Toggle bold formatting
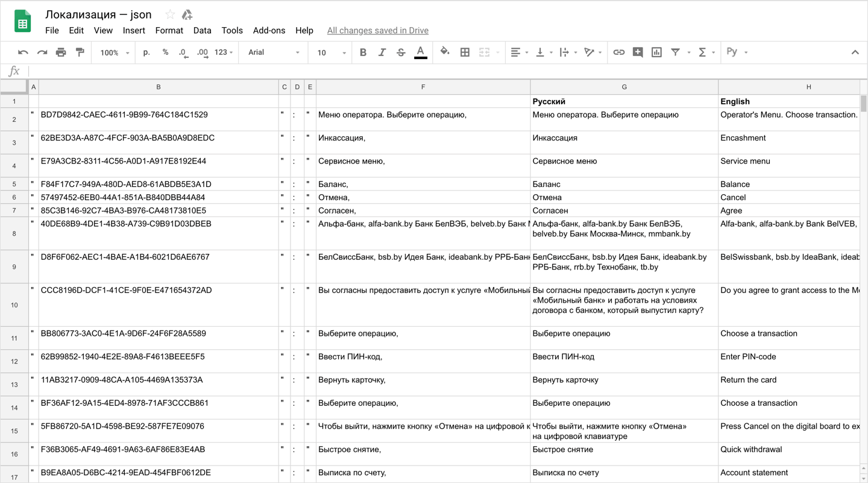Image resolution: width=868 pixels, height=483 pixels. pos(363,52)
